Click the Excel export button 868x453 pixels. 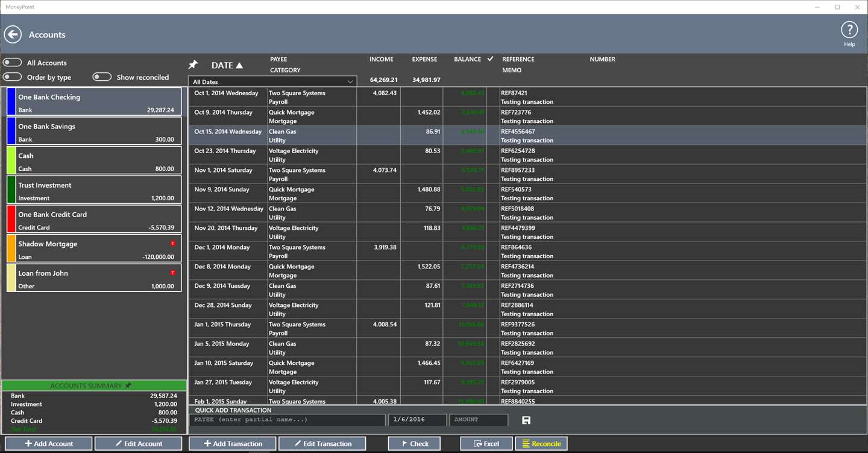[x=486, y=443]
